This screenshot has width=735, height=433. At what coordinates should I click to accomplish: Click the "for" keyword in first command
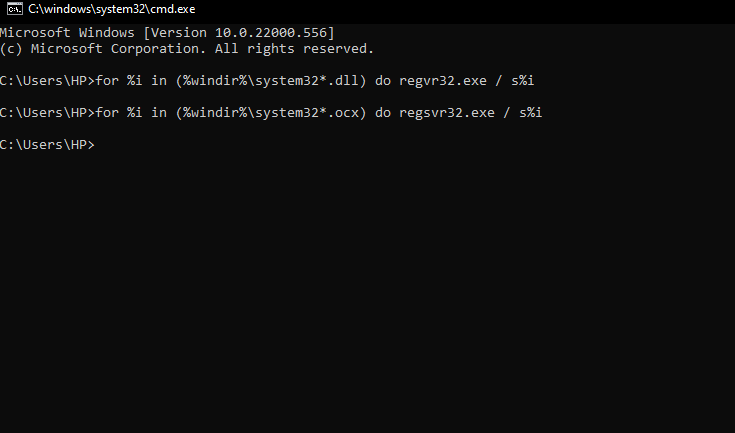point(109,80)
